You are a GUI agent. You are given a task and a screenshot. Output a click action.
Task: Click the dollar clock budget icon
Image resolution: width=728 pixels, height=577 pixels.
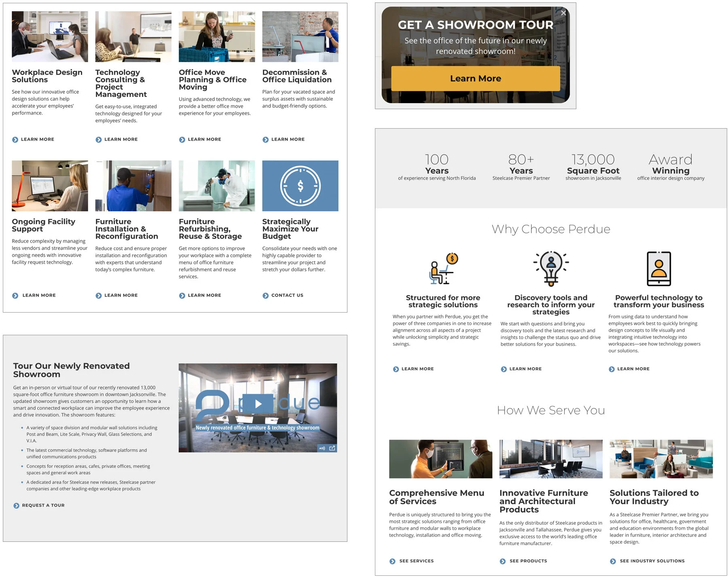(x=300, y=186)
